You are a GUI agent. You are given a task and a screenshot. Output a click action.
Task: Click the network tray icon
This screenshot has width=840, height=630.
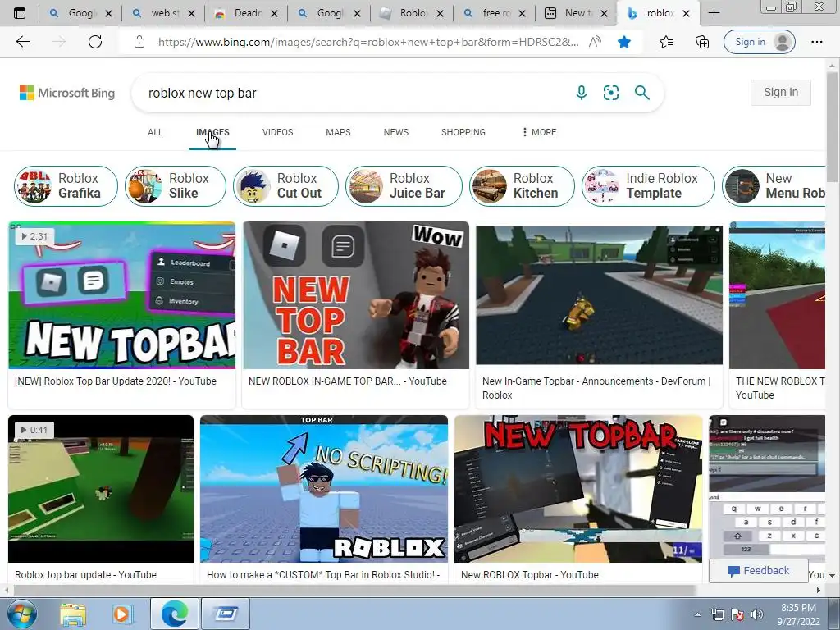pyautogui.click(x=717, y=614)
